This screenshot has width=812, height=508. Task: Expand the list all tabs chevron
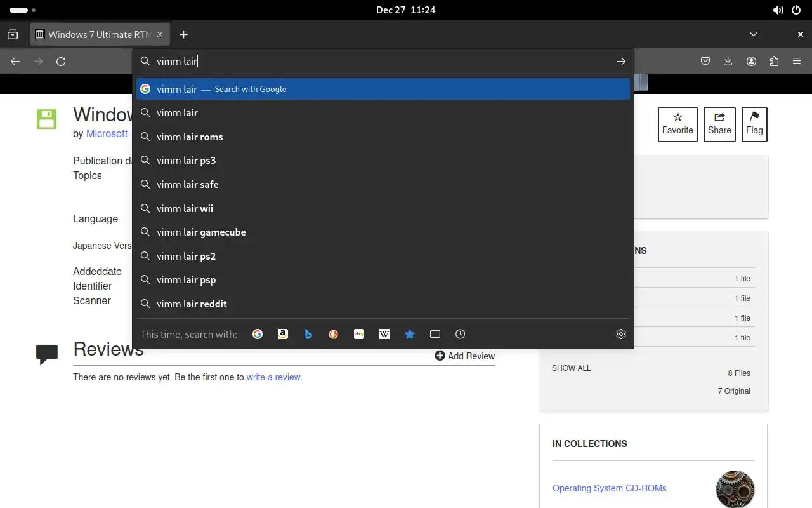754,34
